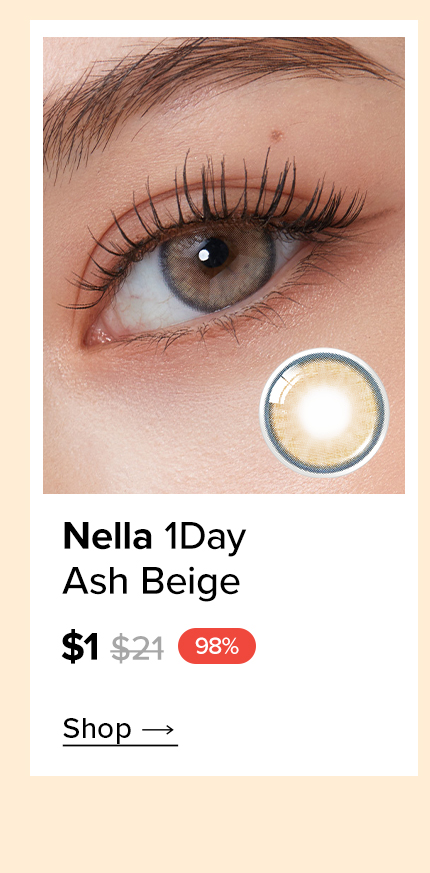
Task: Click the bold Nella brand name
Action: (108, 538)
